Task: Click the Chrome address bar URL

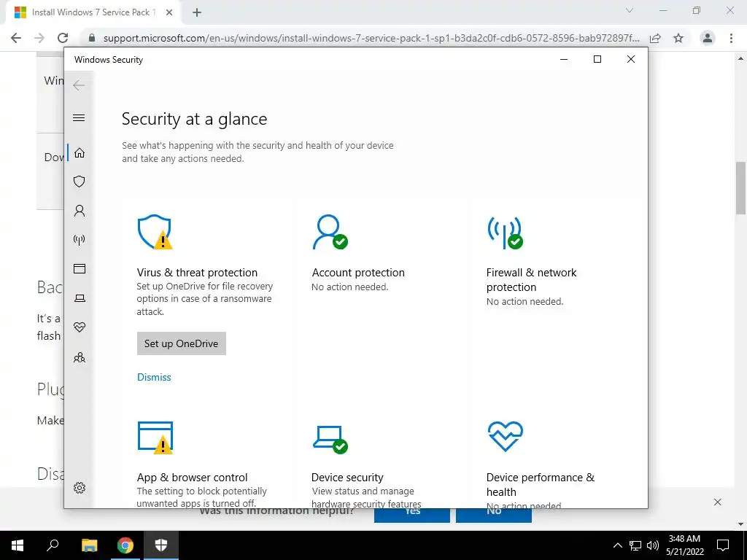Action: click(371, 38)
